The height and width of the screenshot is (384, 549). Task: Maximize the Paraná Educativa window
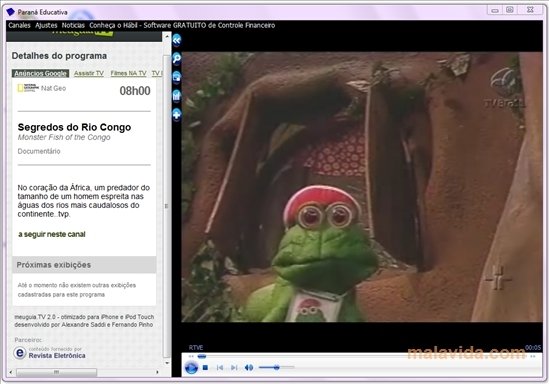pyautogui.click(x=510, y=10)
